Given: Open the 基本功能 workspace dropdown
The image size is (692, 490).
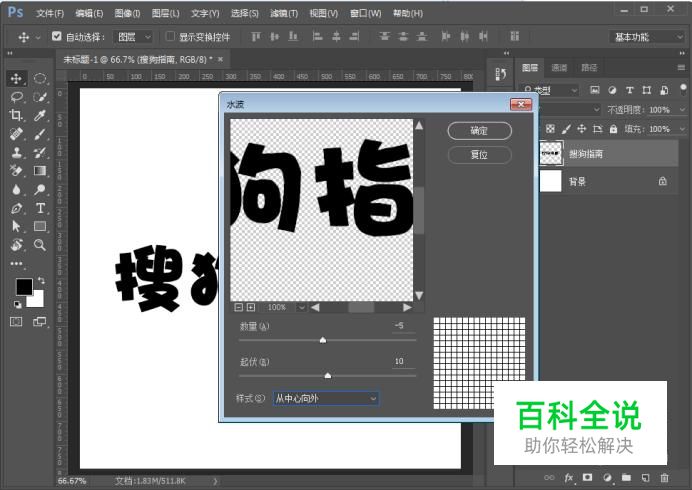Looking at the screenshot, I should point(647,37).
